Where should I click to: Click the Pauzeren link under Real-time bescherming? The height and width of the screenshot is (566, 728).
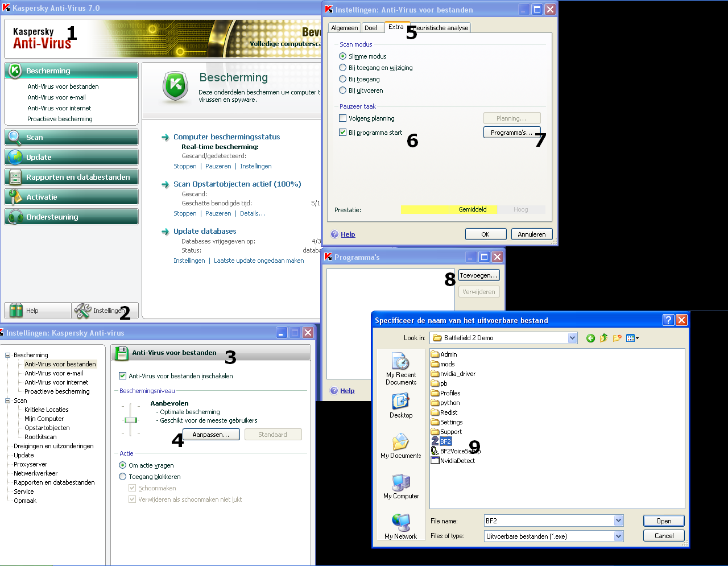tap(218, 166)
